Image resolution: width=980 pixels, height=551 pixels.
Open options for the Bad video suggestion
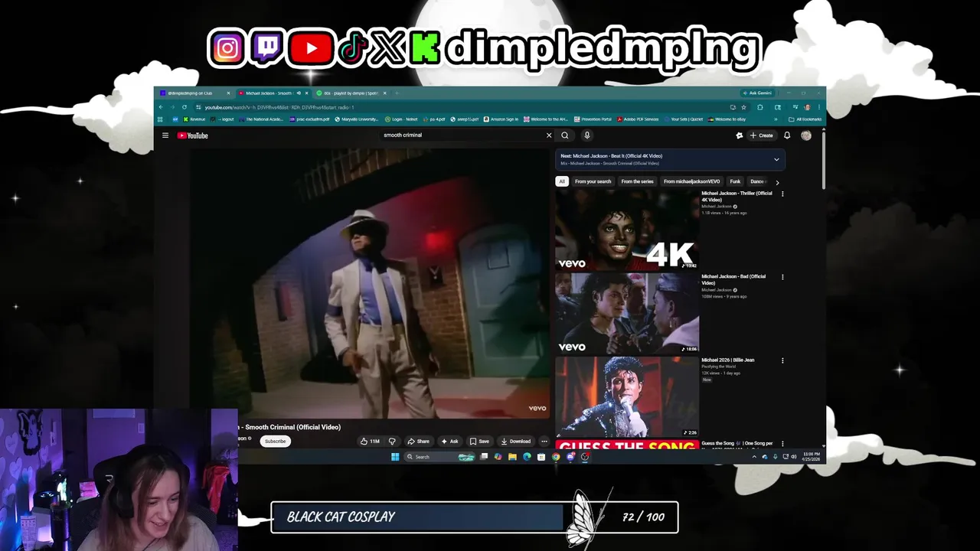point(782,277)
